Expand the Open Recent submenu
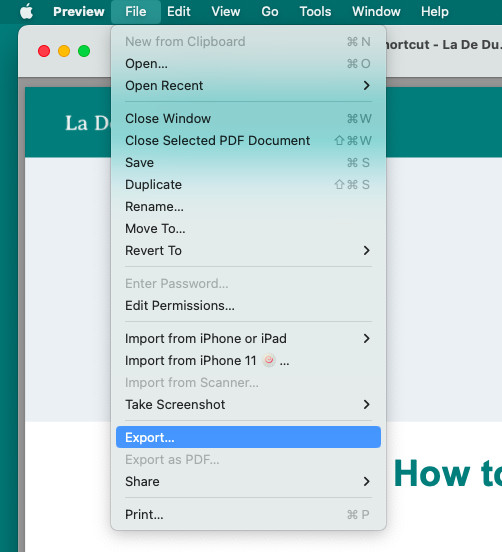The width and height of the screenshot is (502, 552). click(248, 86)
